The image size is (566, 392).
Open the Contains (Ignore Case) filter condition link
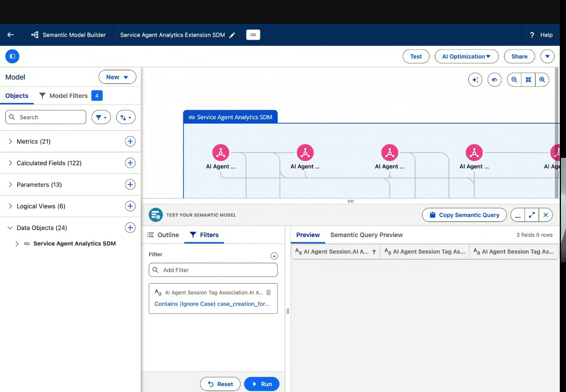pyautogui.click(x=212, y=304)
